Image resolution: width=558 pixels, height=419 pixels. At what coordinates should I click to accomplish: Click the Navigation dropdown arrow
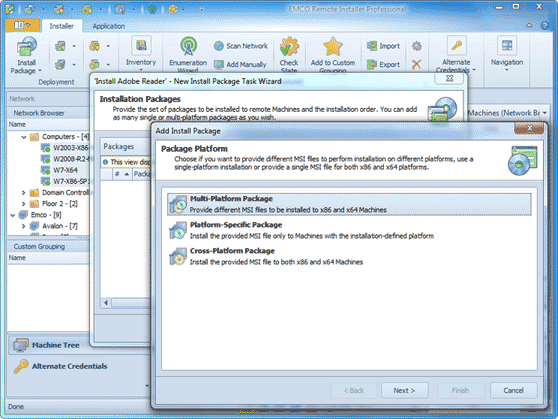[507, 70]
